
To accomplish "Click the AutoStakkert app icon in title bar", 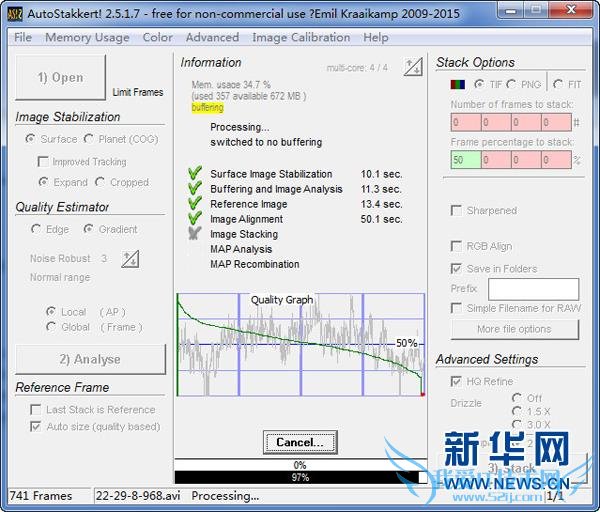I will 15,14.
